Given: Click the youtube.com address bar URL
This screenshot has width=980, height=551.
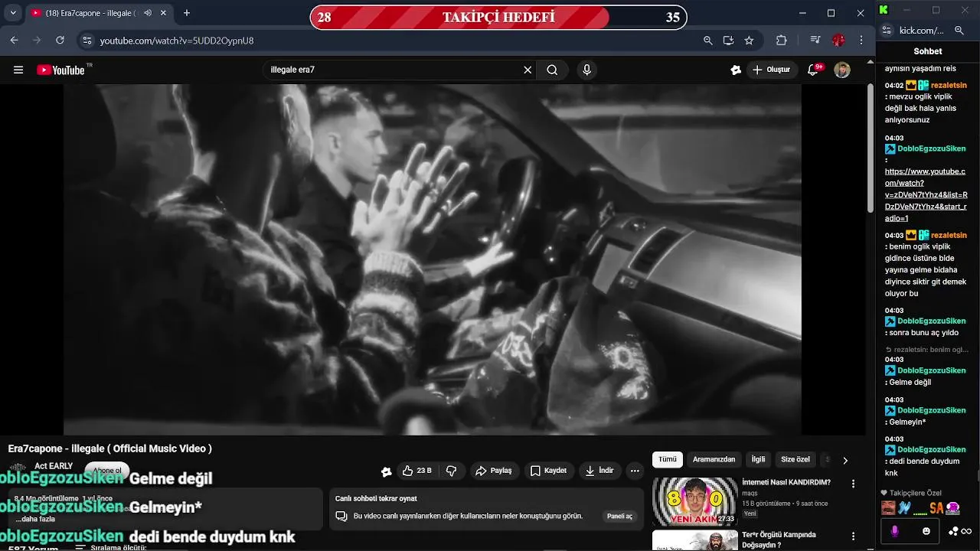Looking at the screenshot, I should [x=177, y=41].
